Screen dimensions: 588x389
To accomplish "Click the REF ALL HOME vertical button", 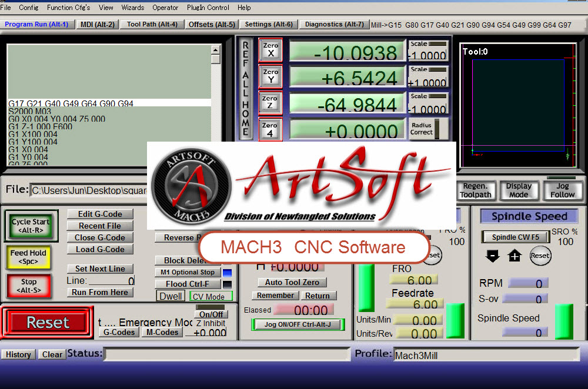I will tap(246, 89).
